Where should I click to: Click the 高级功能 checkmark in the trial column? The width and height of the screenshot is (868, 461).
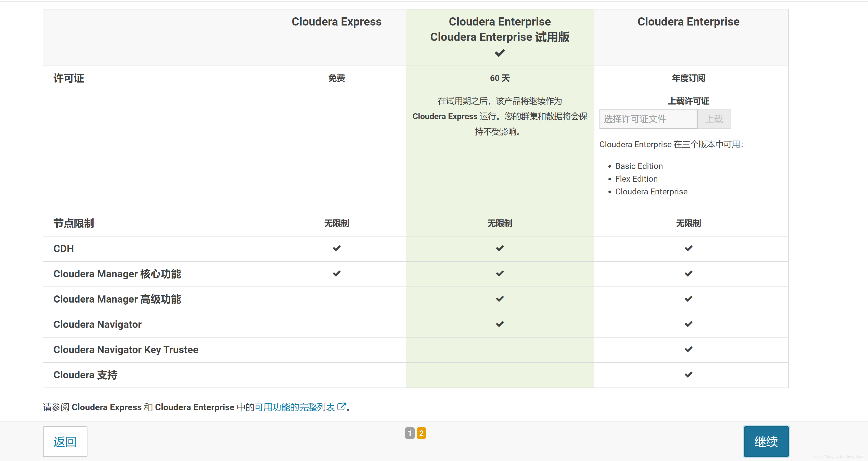click(x=500, y=299)
